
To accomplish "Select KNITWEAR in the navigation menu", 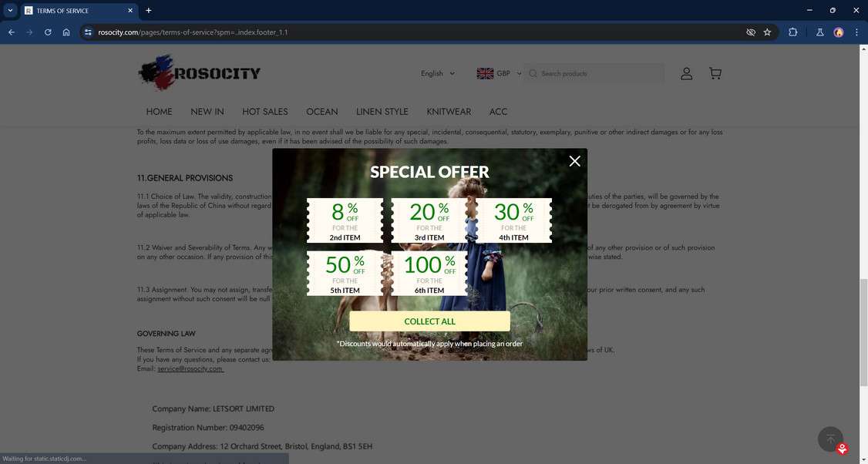I will (448, 112).
